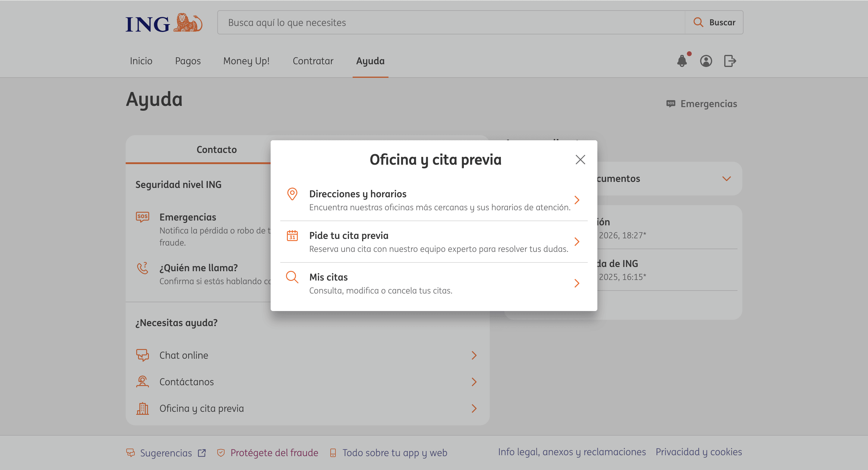
Task: Select the Contacto tab
Action: click(x=216, y=150)
